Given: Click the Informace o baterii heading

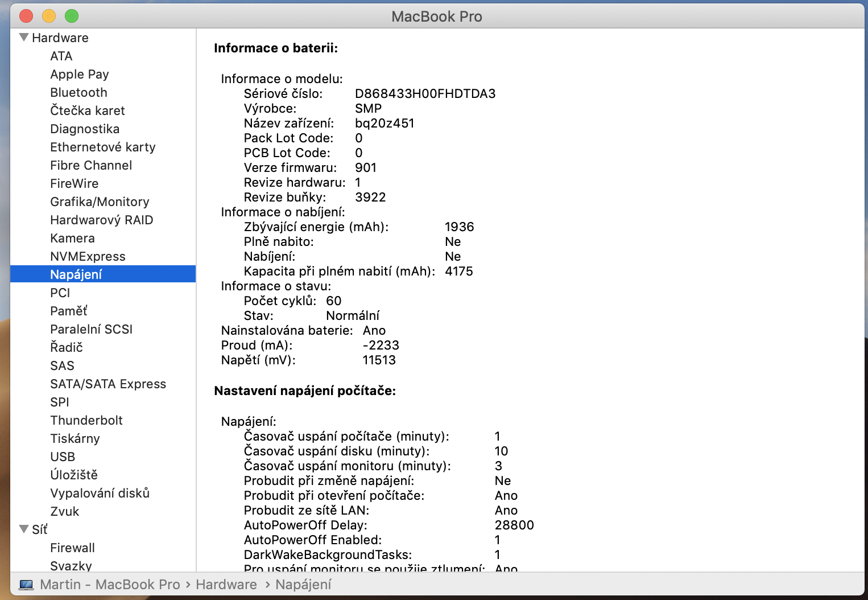Looking at the screenshot, I should coord(276,48).
